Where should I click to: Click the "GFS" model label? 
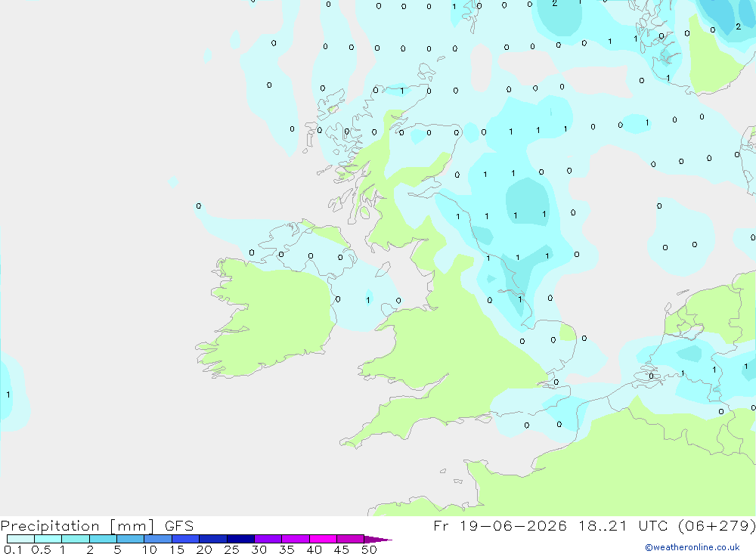(x=179, y=525)
